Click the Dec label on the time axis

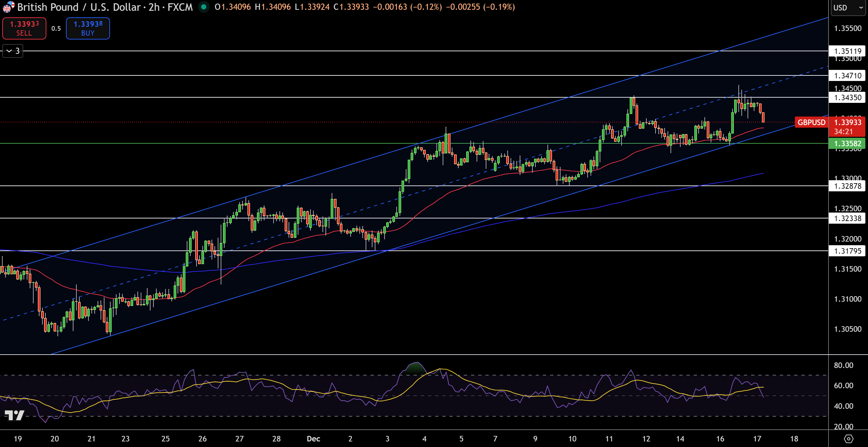click(313, 439)
